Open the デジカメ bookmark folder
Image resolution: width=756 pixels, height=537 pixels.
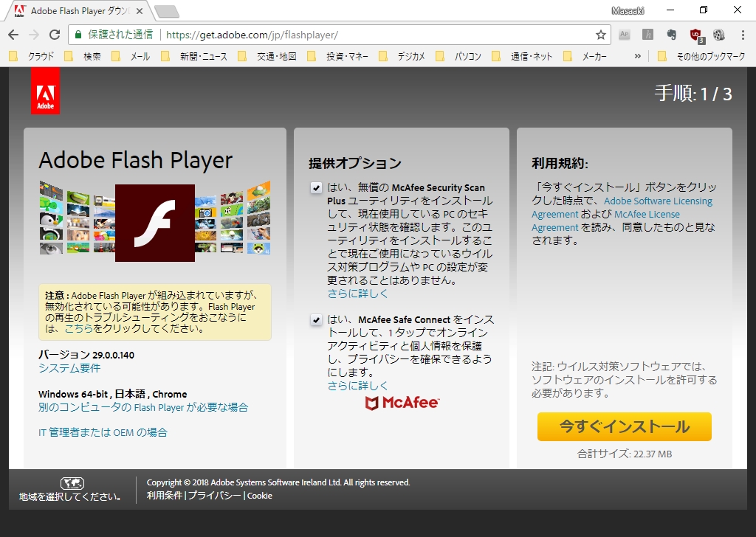click(402, 56)
